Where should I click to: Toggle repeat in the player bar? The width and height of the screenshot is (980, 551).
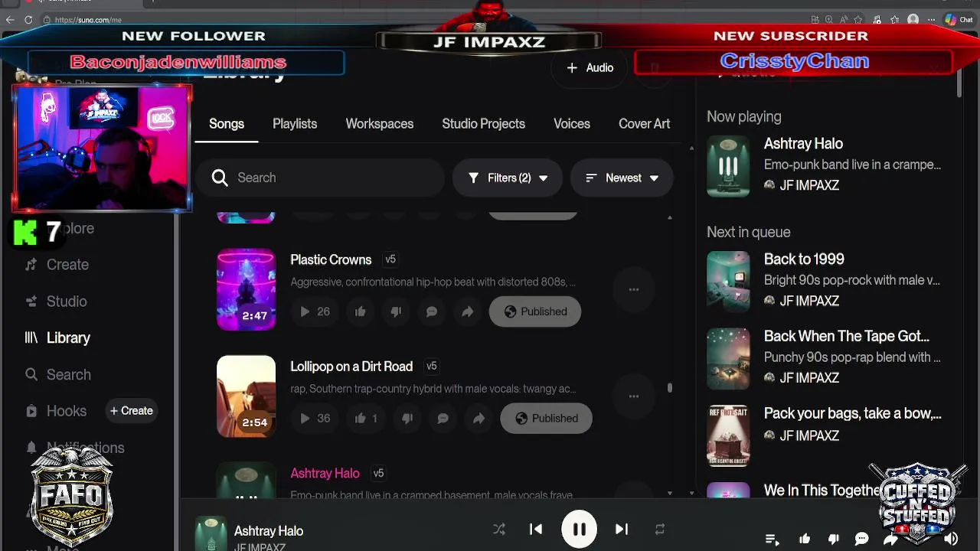[x=659, y=529]
